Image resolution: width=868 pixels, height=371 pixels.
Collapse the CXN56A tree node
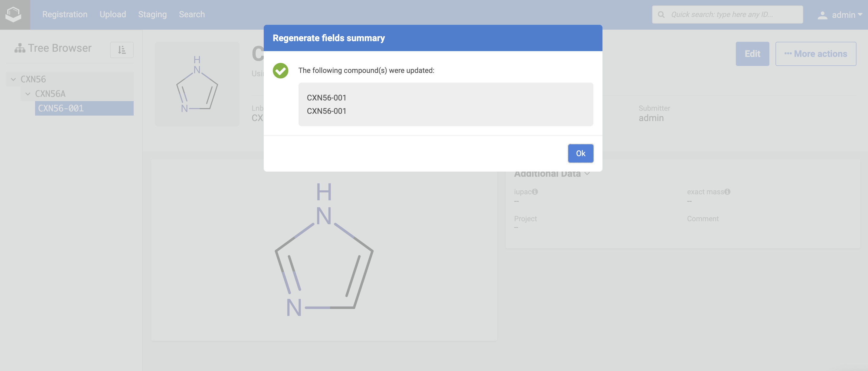click(28, 94)
